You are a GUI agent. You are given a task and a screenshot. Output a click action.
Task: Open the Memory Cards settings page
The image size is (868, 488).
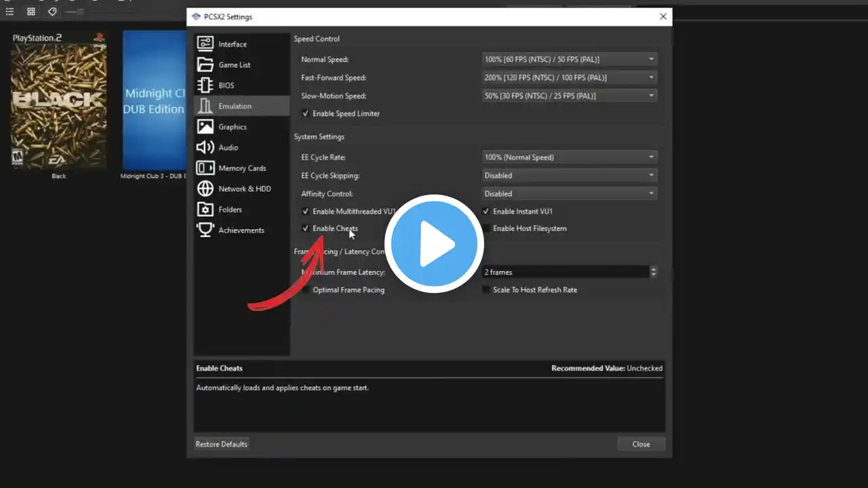(x=241, y=168)
